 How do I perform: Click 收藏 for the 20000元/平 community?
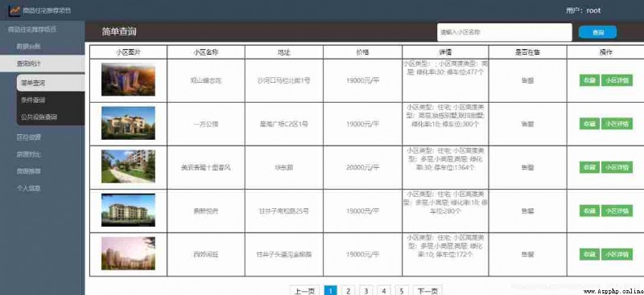coord(589,167)
